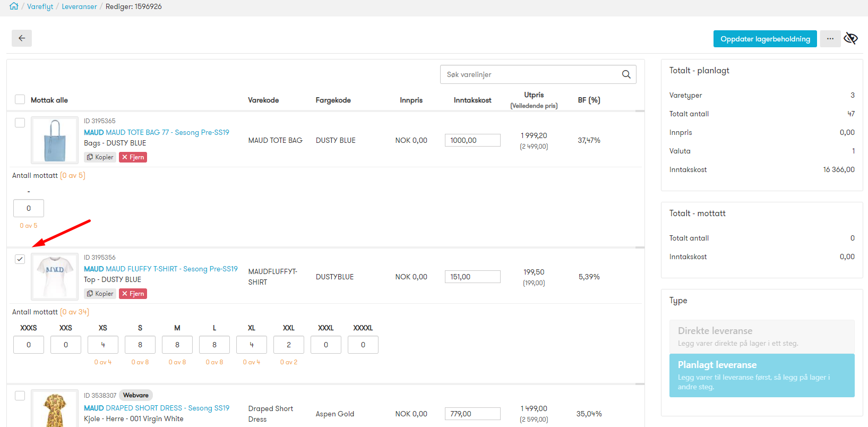Open MAUD TOTE BAG 77 thumbnail
The height and width of the screenshot is (427, 868).
point(55,140)
